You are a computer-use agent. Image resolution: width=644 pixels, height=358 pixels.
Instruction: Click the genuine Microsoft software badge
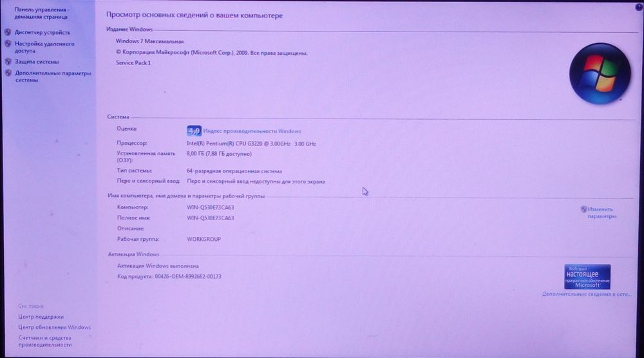pos(587,277)
